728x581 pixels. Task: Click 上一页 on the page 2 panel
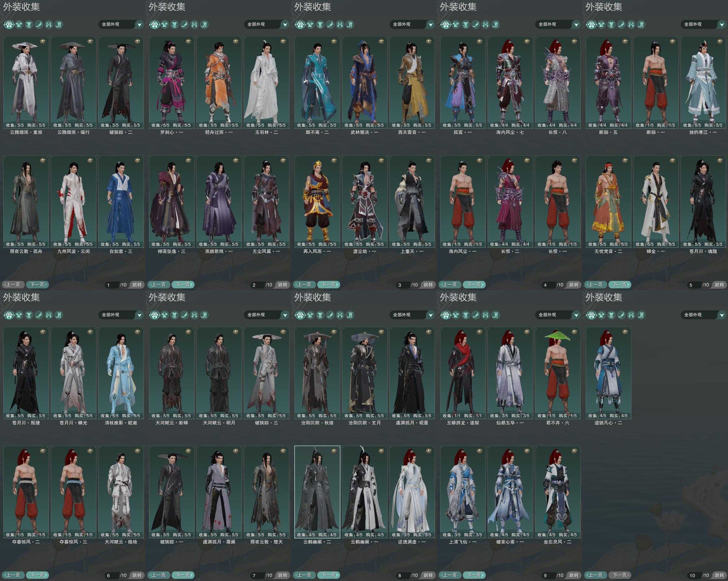click(159, 285)
